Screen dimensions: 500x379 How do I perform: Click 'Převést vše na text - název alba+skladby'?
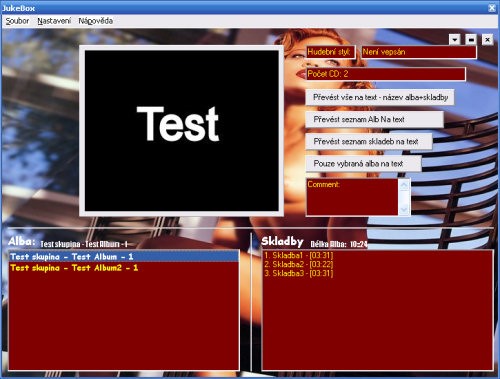380,97
